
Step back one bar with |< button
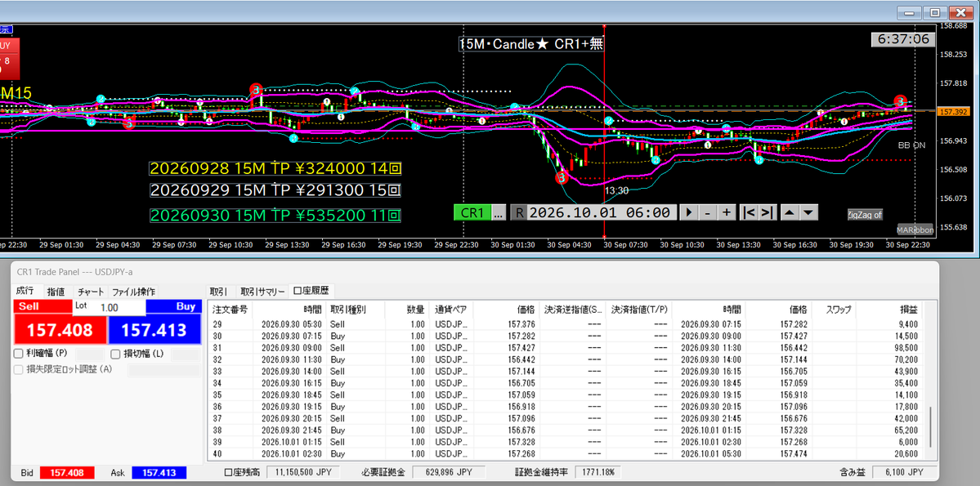(749, 212)
